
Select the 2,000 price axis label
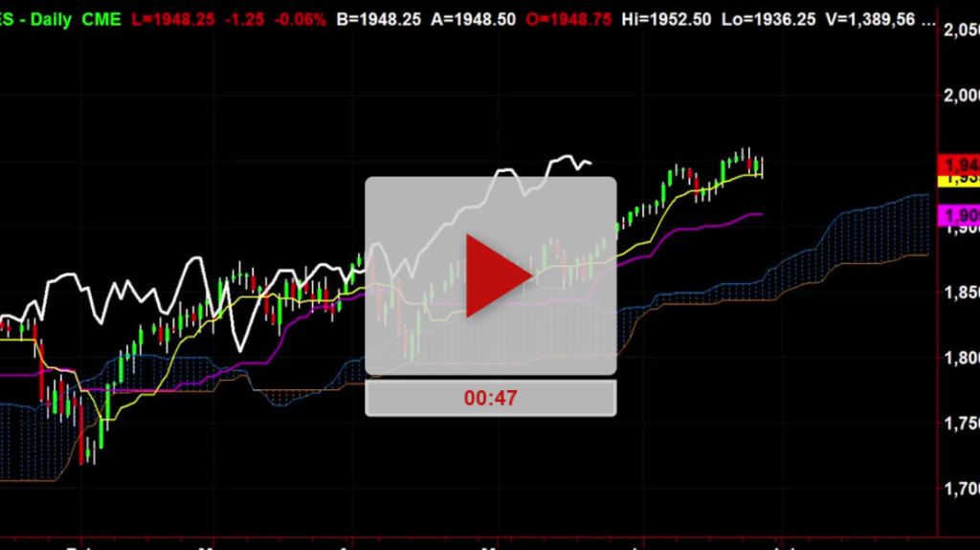point(961,96)
